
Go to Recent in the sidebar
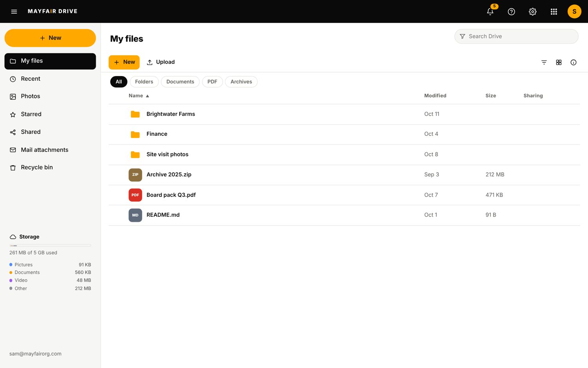pyautogui.click(x=50, y=79)
